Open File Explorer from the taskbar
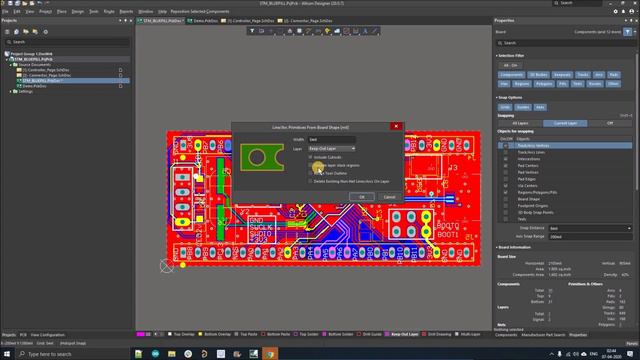The width and height of the screenshot is (640, 360). pos(171,354)
